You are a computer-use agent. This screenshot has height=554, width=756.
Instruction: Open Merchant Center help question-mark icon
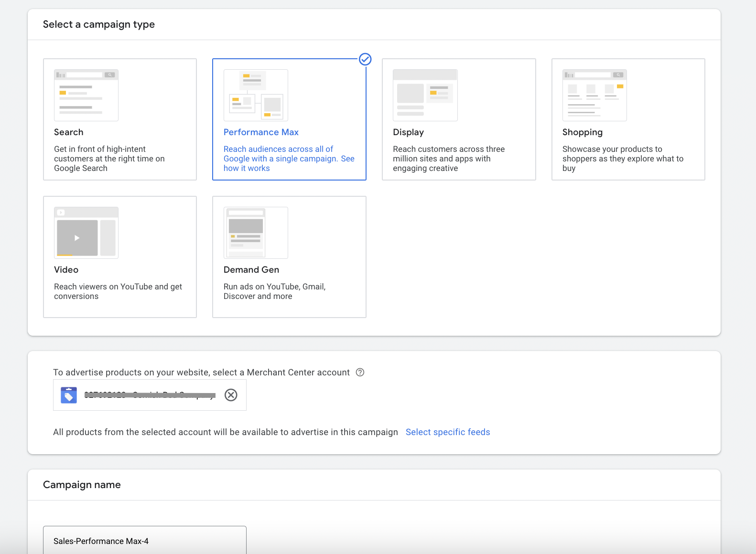click(360, 373)
